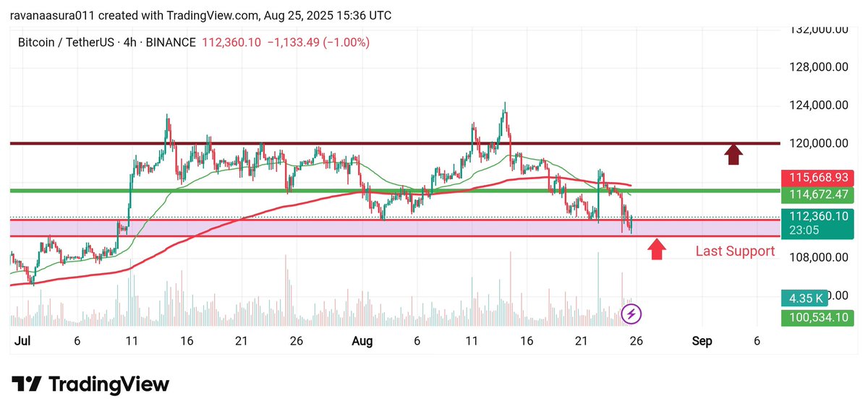Click the 124,000.00 price axis label
This screenshot has height=414, width=868.
818,105
